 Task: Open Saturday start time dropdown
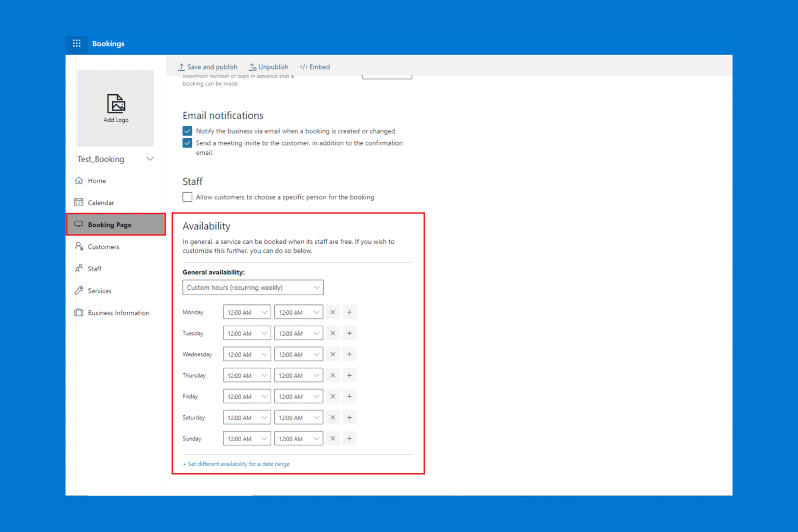pos(247,418)
